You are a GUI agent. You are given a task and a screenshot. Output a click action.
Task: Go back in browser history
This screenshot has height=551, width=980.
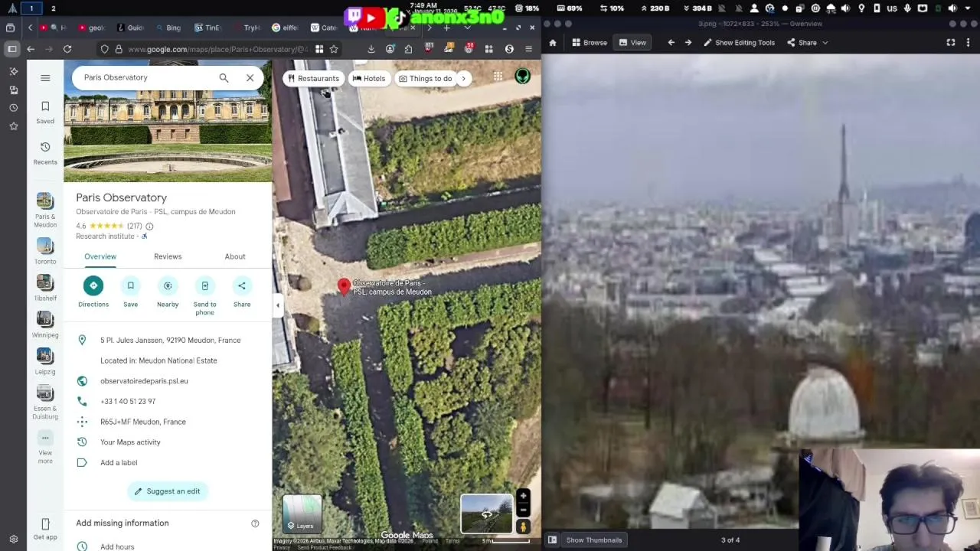click(x=31, y=49)
